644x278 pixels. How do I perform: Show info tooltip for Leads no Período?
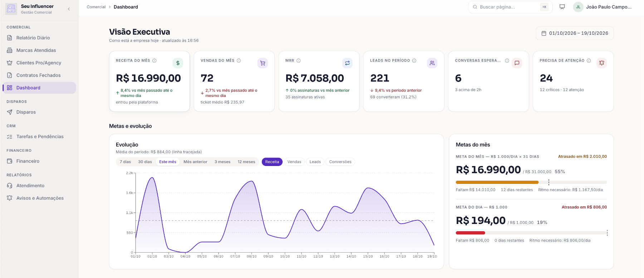point(414,60)
